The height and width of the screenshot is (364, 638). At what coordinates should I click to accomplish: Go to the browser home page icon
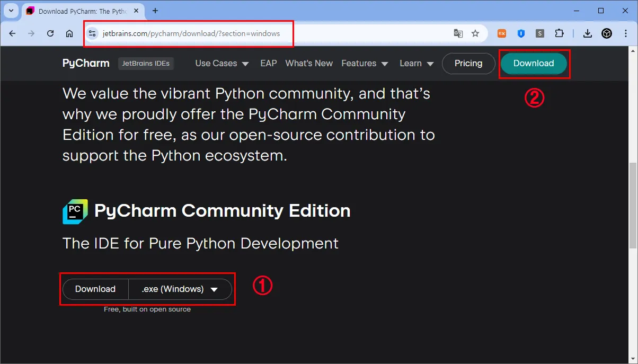point(69,33)
